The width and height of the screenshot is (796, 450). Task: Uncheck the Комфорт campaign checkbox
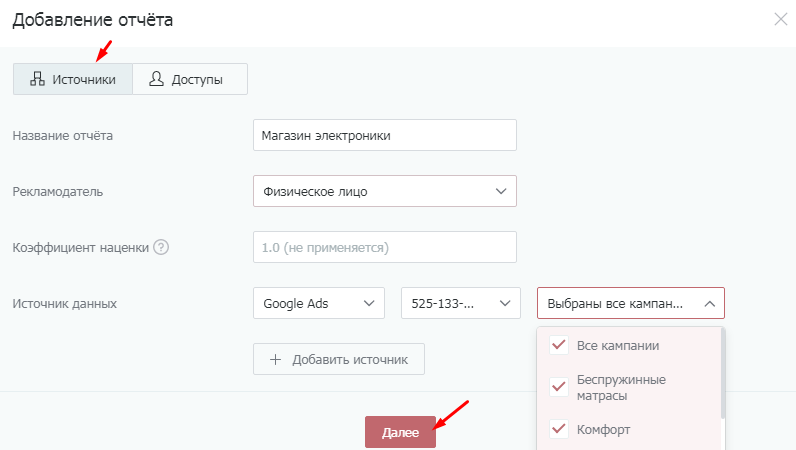click(560, 430)
